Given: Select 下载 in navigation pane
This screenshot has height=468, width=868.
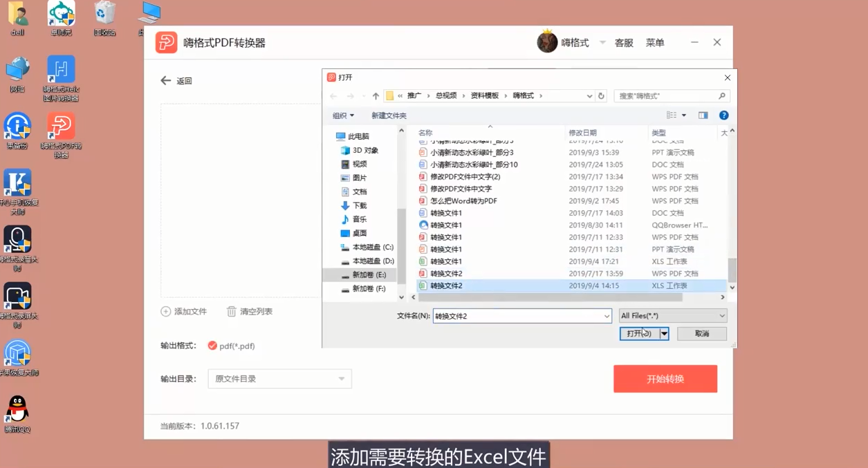Looking at the screenshot, I should [x=353, y=205].
